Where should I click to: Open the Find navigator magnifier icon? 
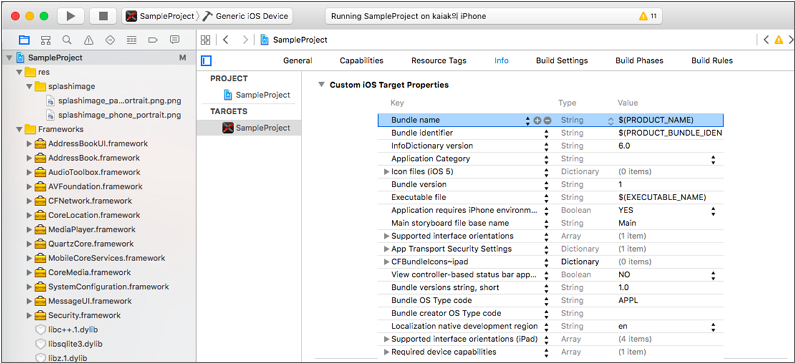(67, 40)
